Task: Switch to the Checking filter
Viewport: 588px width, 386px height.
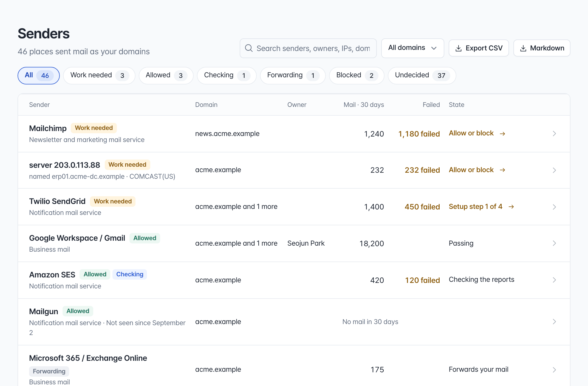Action: click(x=227, y=75)
